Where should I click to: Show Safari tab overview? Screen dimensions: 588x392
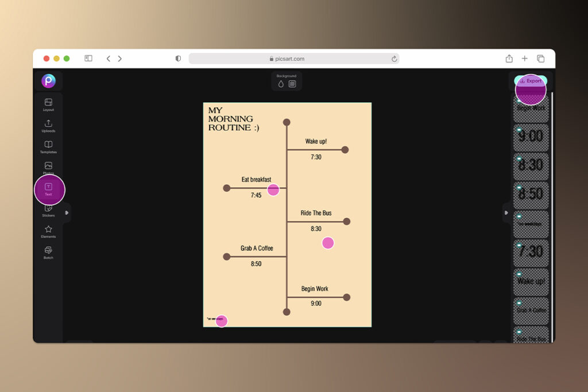pyautogui.click(x=540, y=59)
